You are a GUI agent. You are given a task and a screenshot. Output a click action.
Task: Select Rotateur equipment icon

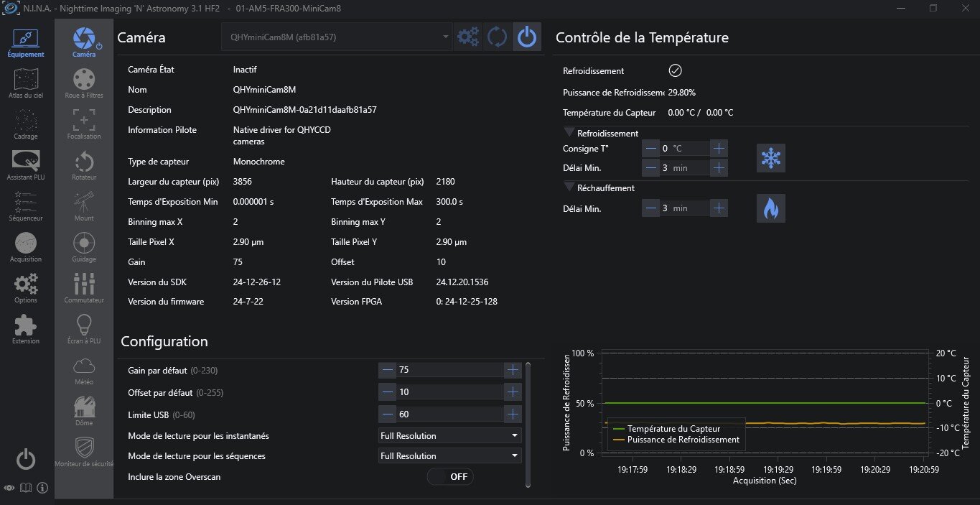coord(84,166)
